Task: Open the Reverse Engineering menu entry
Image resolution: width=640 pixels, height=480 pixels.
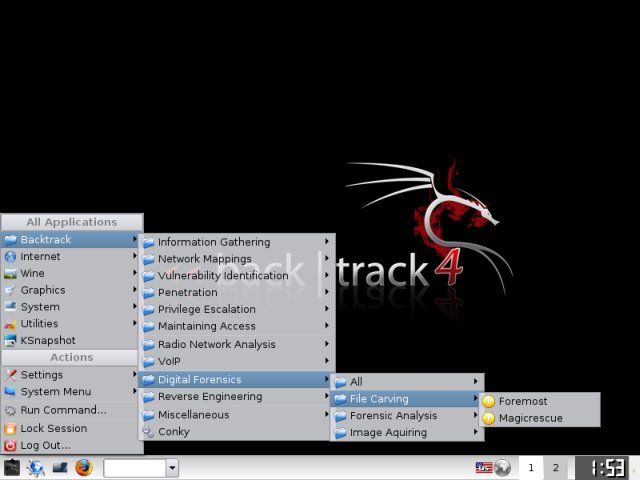Action: click(x=237, y=396)
